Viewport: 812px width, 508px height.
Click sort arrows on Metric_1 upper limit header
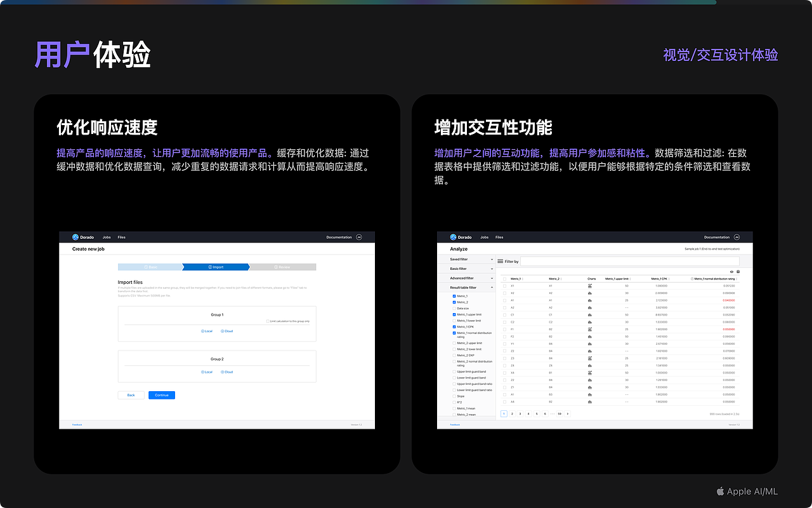(x=630, y=279)
